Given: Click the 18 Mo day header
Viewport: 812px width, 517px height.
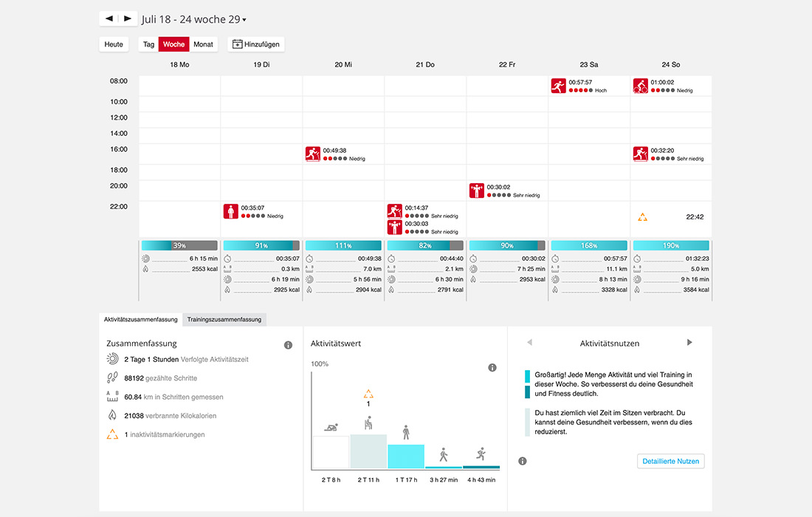Looking at the screenshot, I should (x=179, y=65).
